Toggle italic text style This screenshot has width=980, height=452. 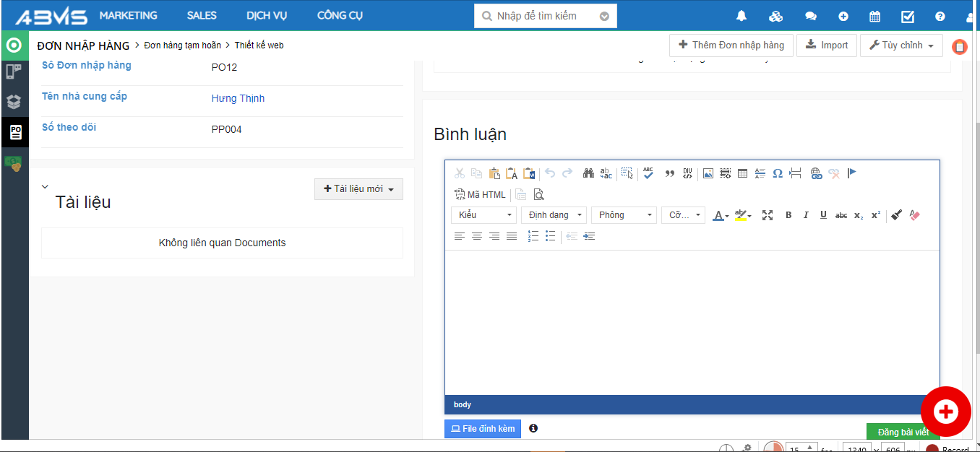806,215
